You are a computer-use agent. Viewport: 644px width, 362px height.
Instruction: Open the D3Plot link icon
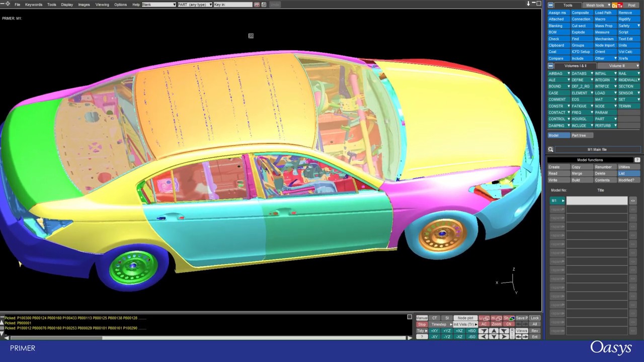pyautogui.click(x=614, y=5)
